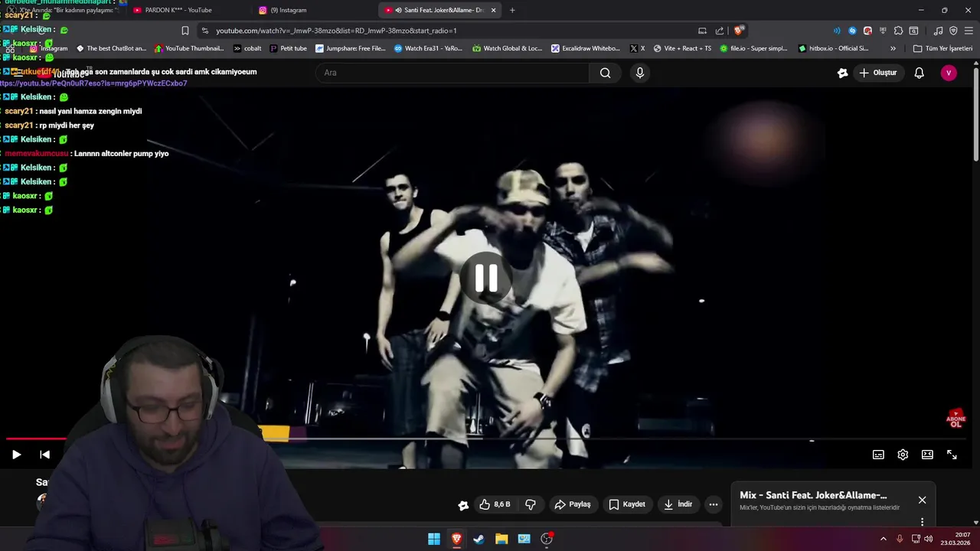Go to the previous video in the playlist
The image size is (980, 551).
(x=45, y=455)
